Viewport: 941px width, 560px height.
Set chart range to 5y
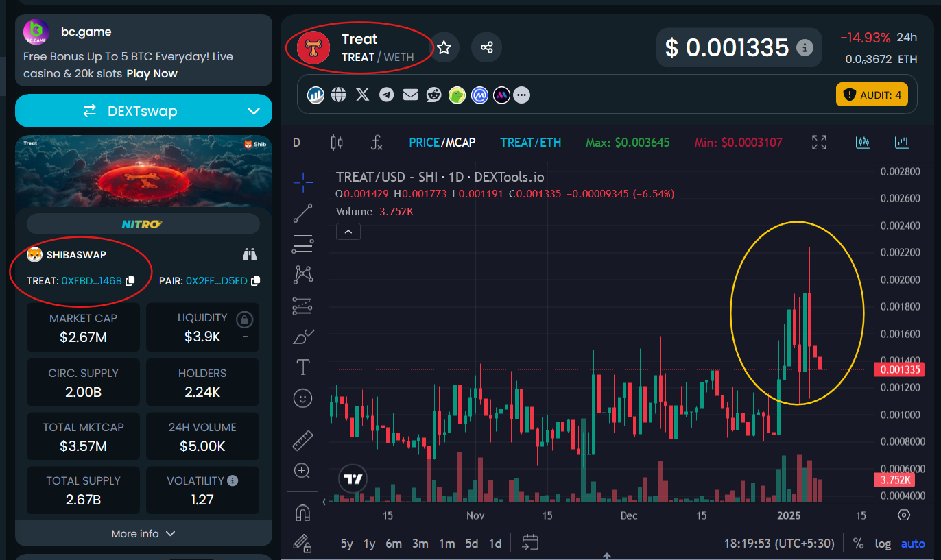point(347,544)
